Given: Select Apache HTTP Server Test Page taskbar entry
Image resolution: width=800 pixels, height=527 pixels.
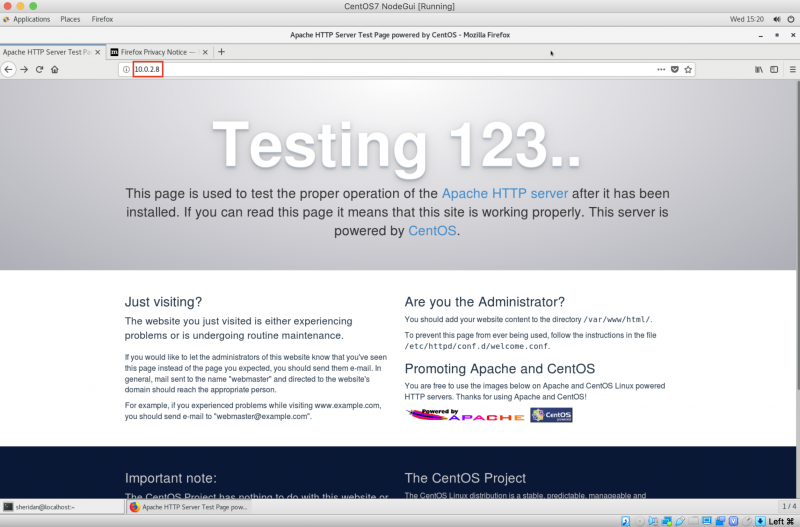Looking at the screenshot, I should (x=189, y=507).
